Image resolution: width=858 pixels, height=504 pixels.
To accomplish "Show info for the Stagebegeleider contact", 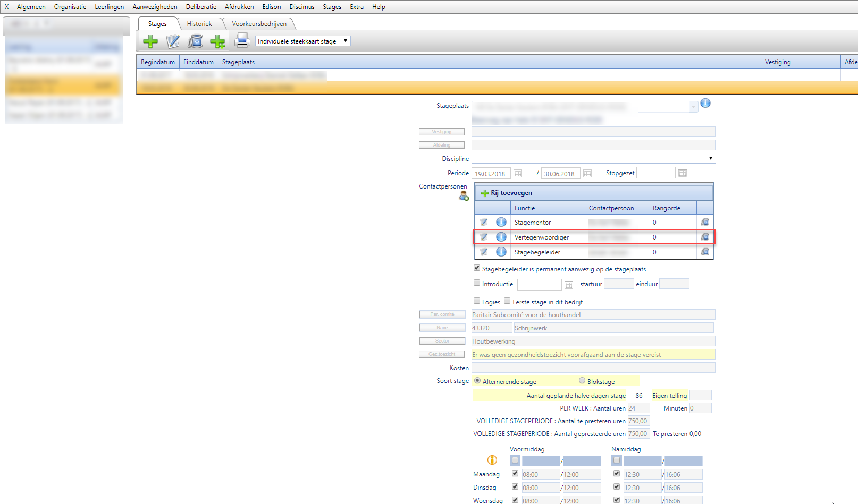I will (x=501, y=252).
